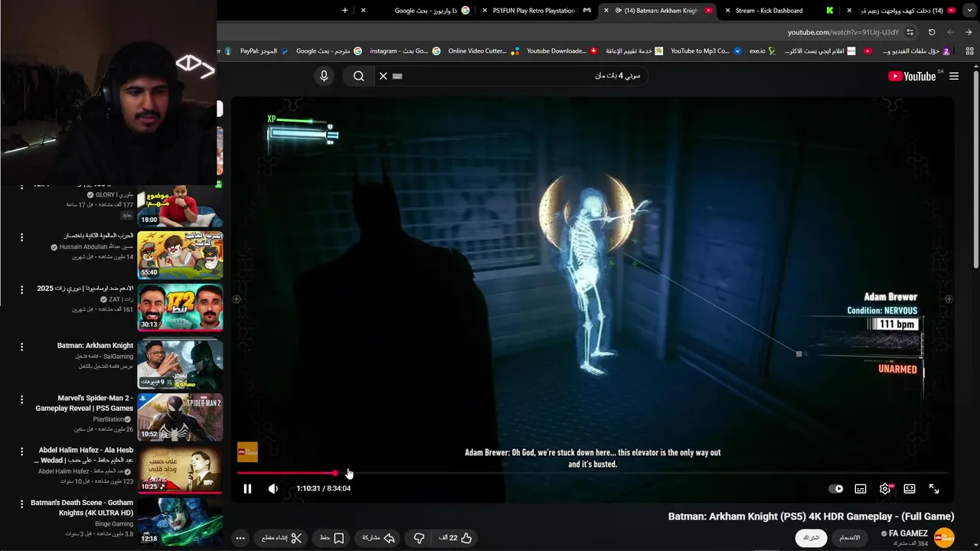Image resolution: width=980 pixels, height=551 pixels.
Task: Close the Stream - Kick Dashboard tab
Action: pos(727,11)
